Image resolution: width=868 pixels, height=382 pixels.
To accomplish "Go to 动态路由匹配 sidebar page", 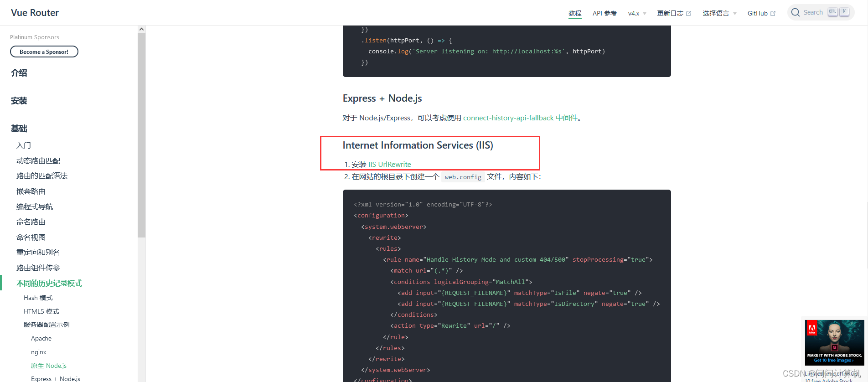I will point(38,160).
